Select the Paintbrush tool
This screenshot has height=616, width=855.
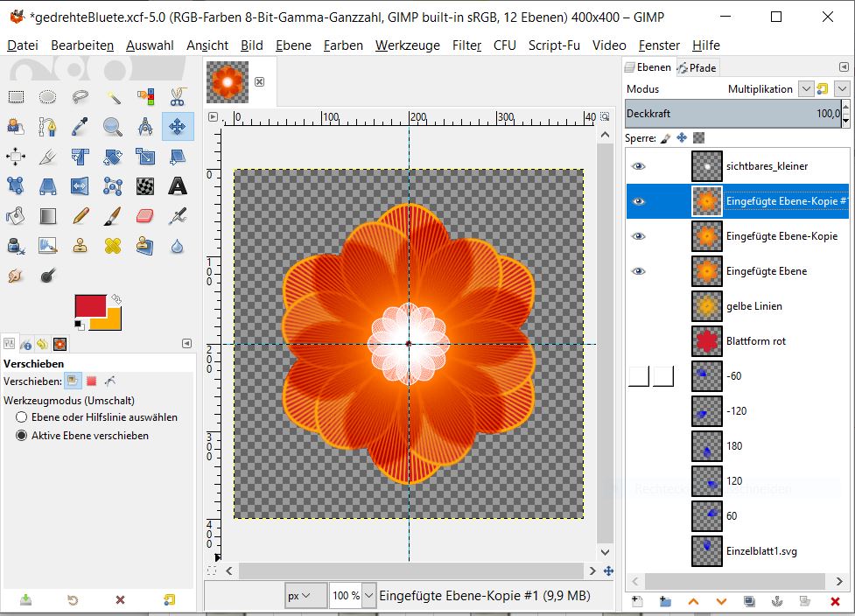[x=113, y=215]
